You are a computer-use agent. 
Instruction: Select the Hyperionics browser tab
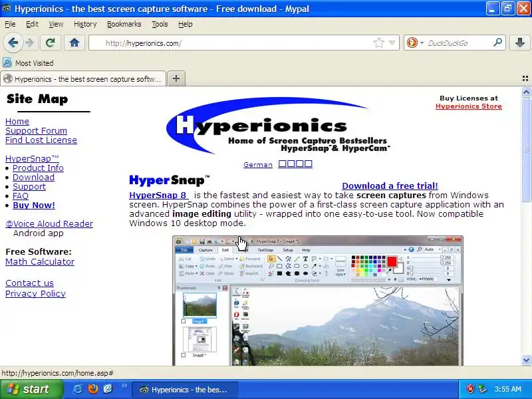pos(84,79)
